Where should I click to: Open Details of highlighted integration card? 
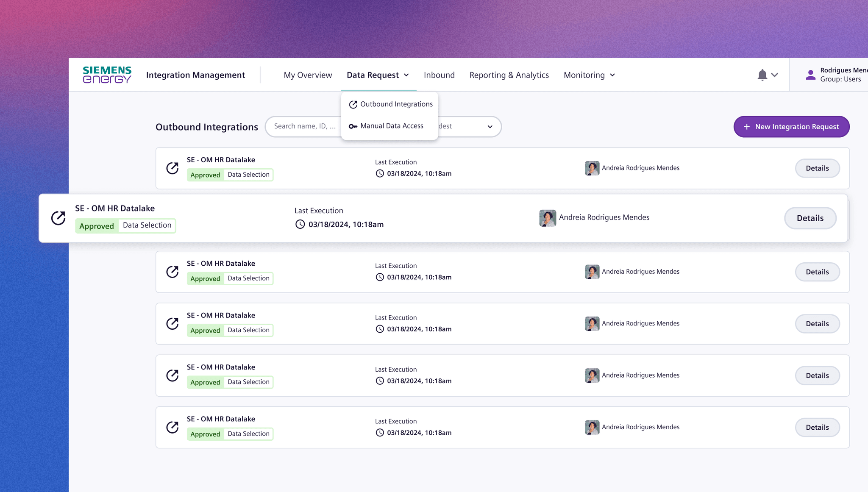point(810,218)
